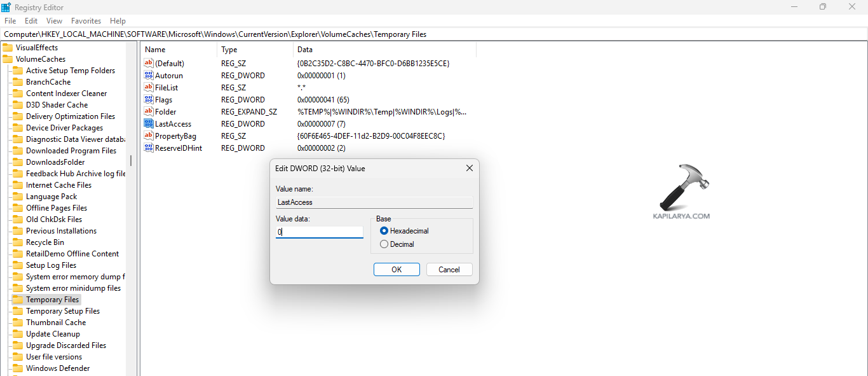Click the Folder expand-string value icon
The height and width of the screenshot is (376, 868).
[x=149, y=111]
